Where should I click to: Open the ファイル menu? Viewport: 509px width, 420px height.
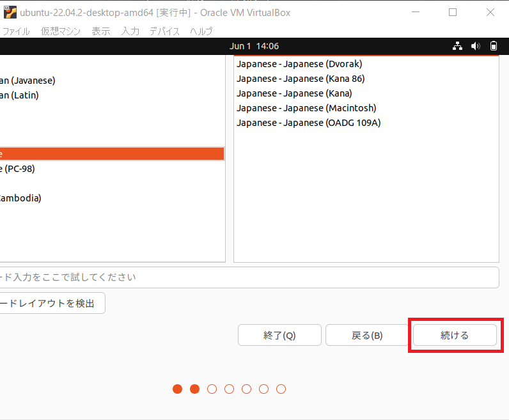point(16,31)
